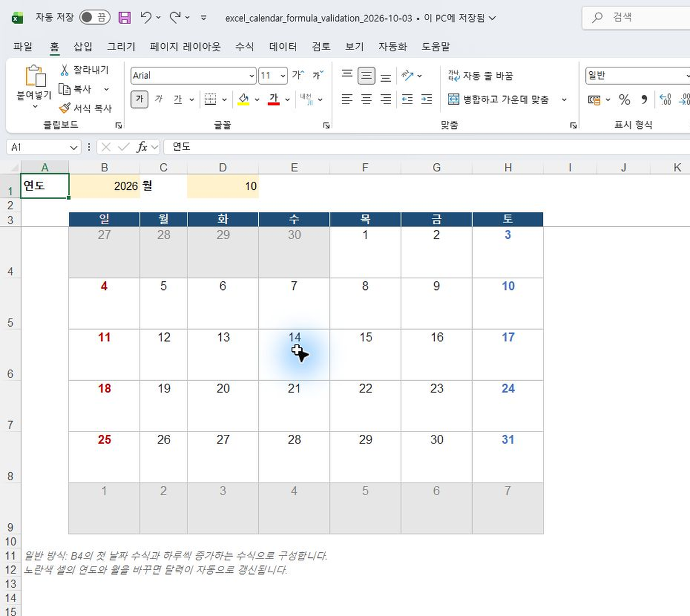Apply percent style

624,100
